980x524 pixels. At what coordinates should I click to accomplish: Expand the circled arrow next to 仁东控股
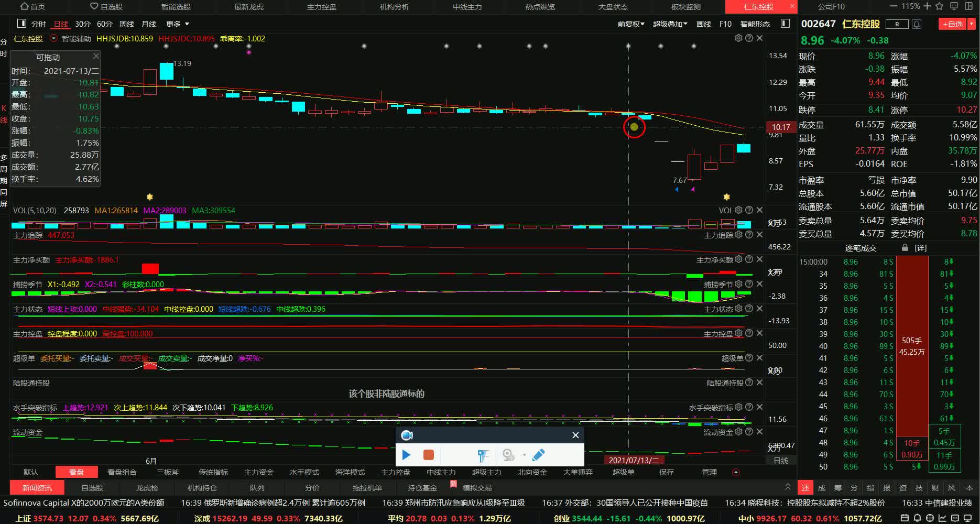53,38
